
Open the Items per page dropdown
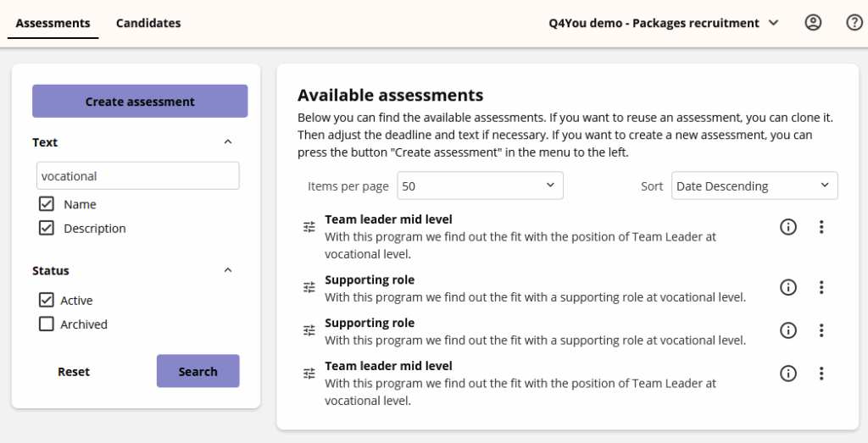[x=480, y=186]
